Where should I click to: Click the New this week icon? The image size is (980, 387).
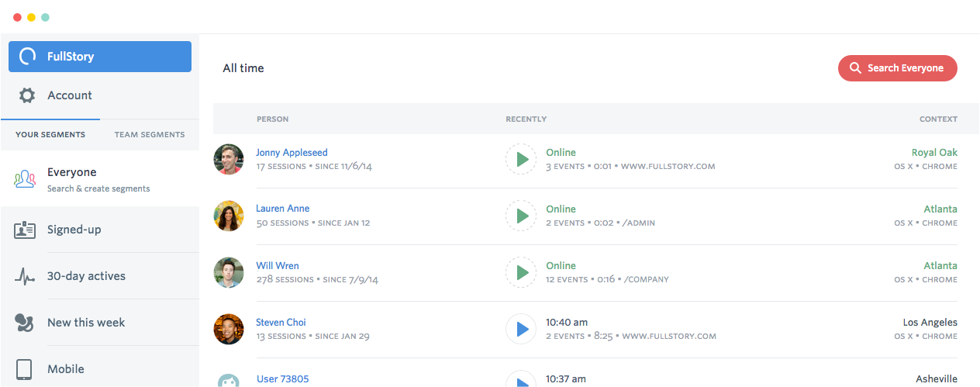pos(25,323)
